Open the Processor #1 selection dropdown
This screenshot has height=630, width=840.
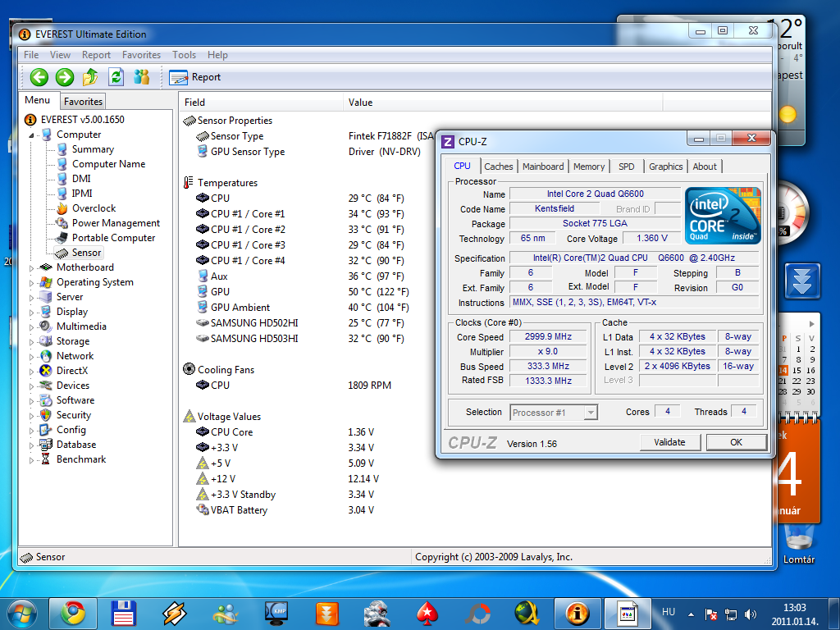tap(554, 413)
